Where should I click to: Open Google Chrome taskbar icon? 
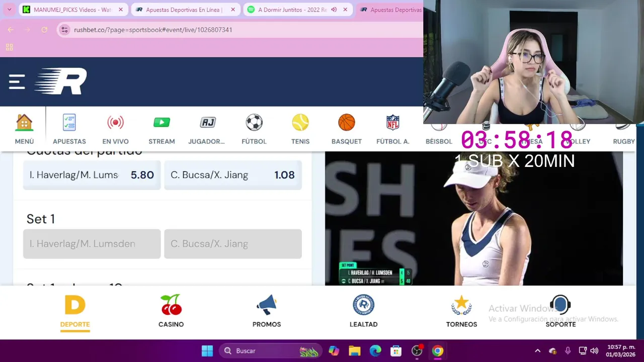click(x=438, y=351)
